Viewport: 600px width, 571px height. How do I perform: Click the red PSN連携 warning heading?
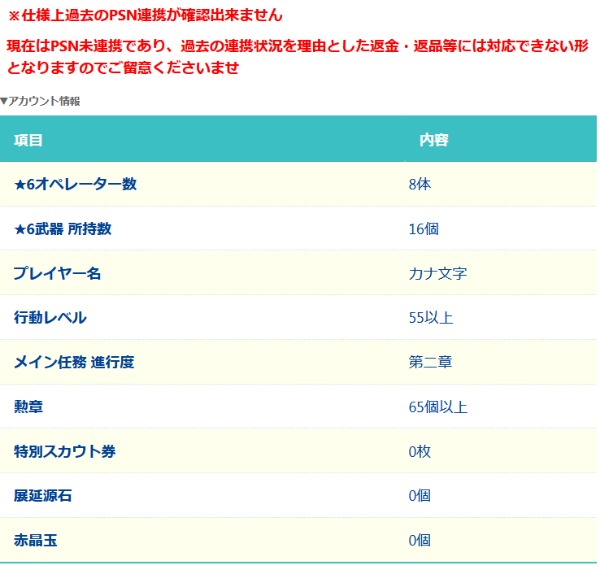145,15
